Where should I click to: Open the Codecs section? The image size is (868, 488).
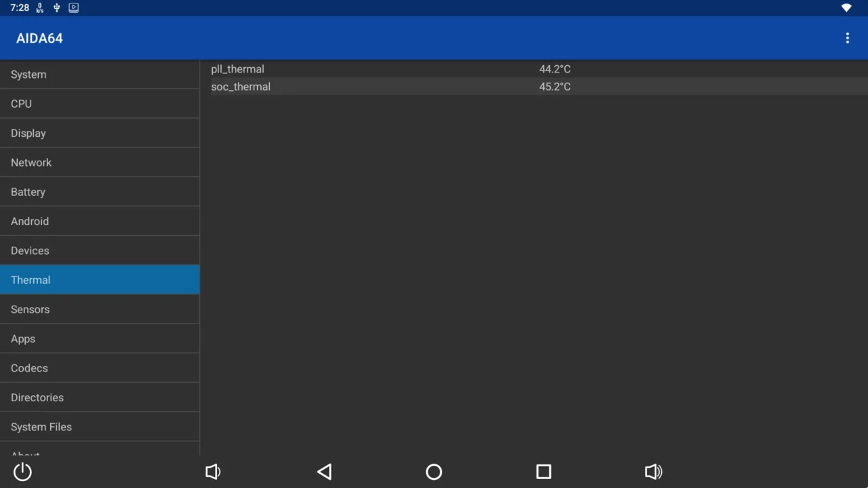click(x=100, y=368)
